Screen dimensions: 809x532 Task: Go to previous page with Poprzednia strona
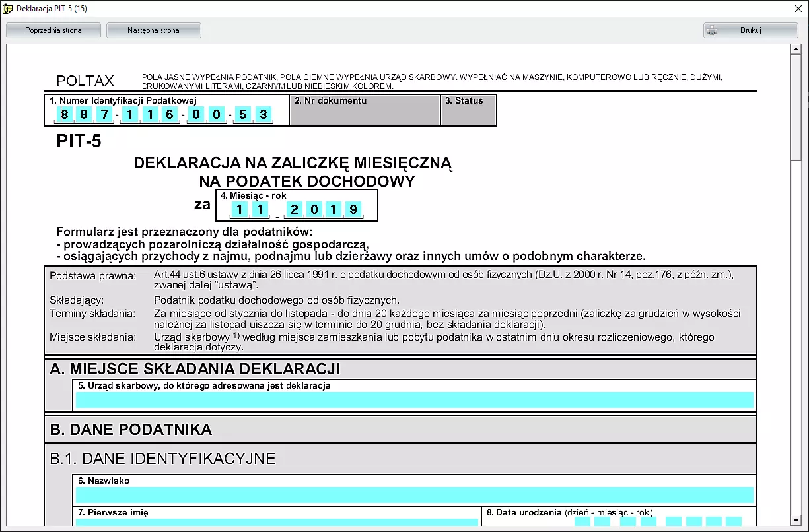[53, 30]
